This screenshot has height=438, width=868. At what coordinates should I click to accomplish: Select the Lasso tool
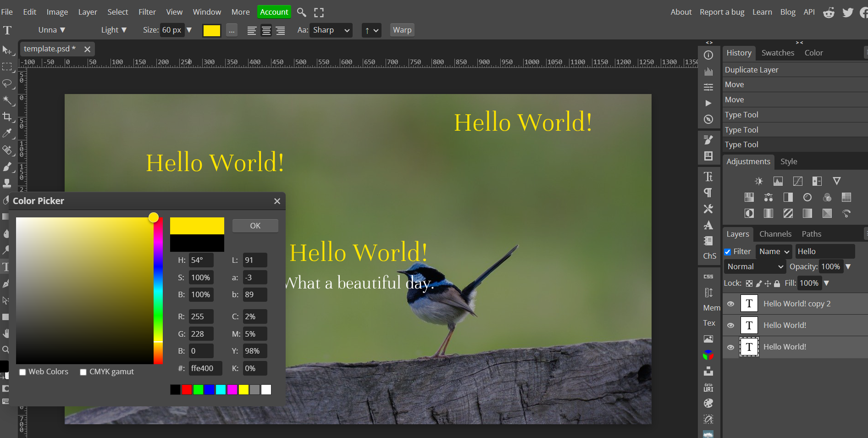click(7, 83)
